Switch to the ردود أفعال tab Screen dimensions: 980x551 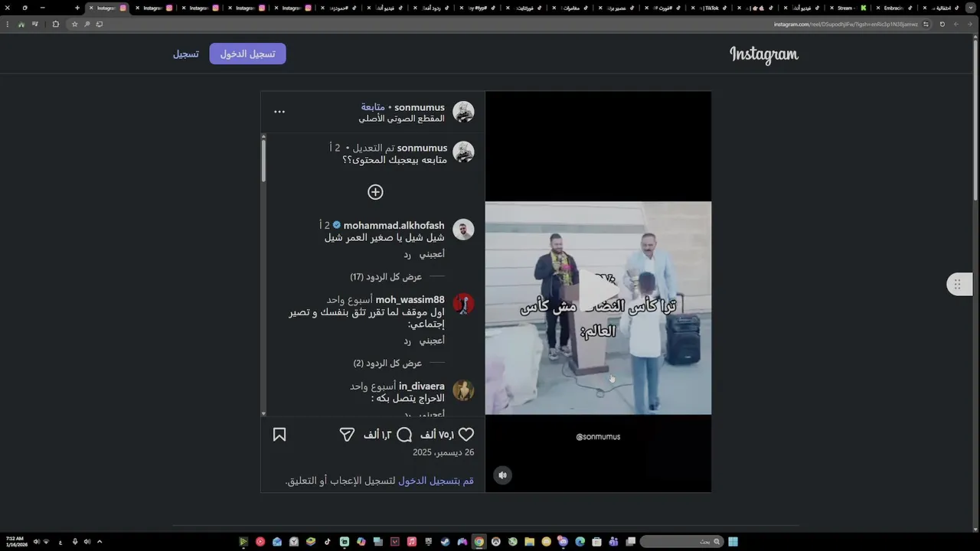point(433,8)
